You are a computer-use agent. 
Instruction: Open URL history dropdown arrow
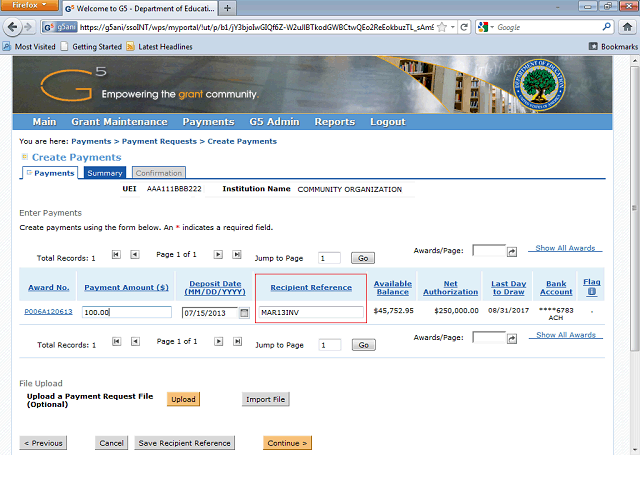click(453, 27)
